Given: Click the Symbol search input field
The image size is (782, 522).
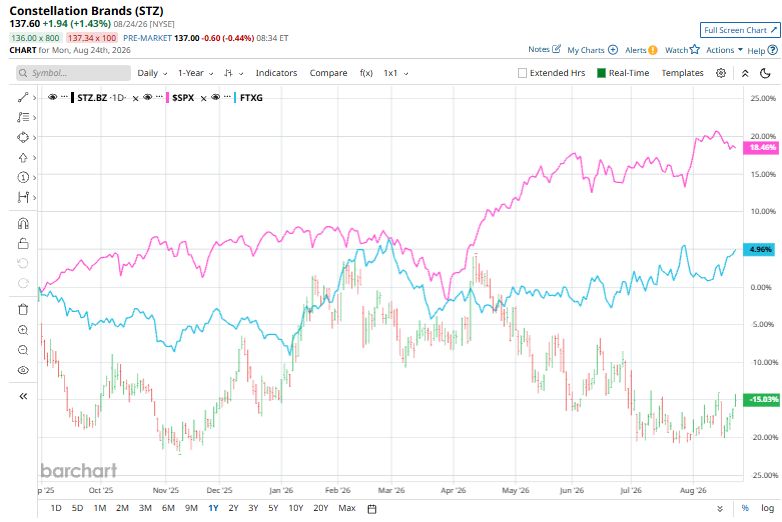Looking at the screenshot, I should pyautogui.click(x=73, y=73).
